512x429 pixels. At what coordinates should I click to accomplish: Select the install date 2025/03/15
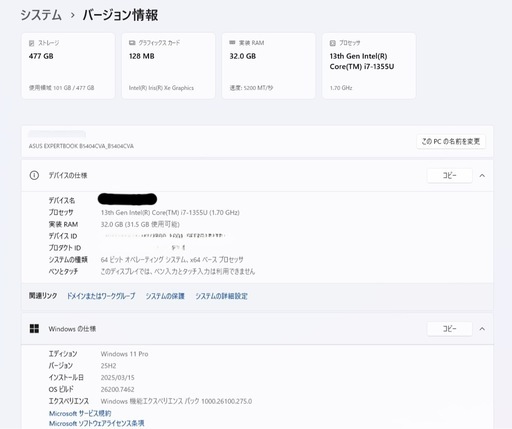coord(117,378)
